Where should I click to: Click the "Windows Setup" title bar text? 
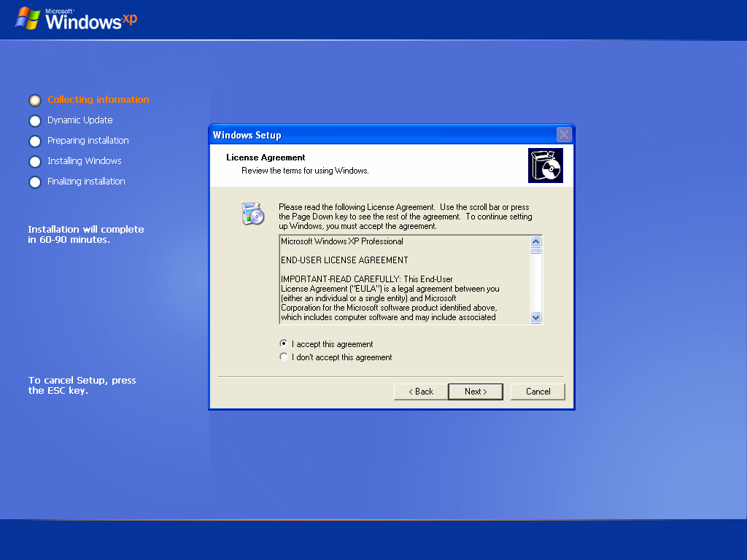pyautogui.click(x=247, y=135)
